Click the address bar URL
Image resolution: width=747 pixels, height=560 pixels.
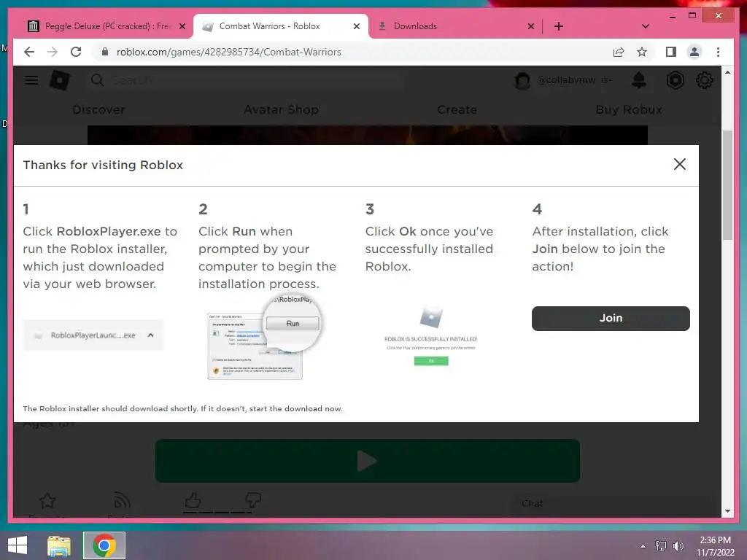[x=228, y=52]
